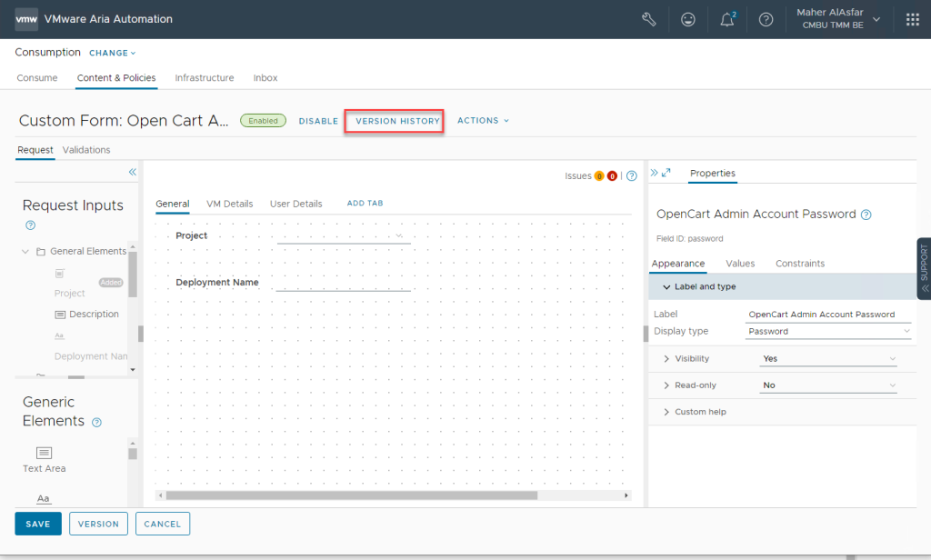
Task: Select the Properties tab
Action: pyautogui.click(x=713, y=173)
